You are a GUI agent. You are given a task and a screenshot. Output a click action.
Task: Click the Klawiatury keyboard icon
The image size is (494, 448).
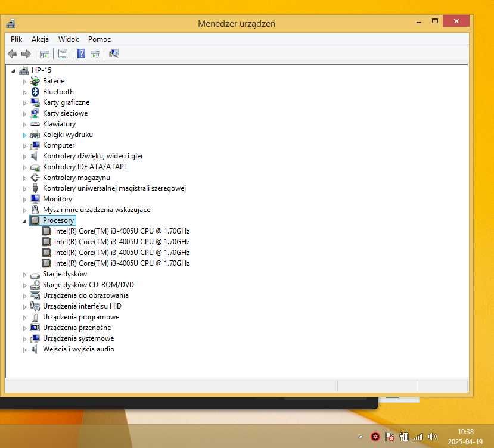35,124
